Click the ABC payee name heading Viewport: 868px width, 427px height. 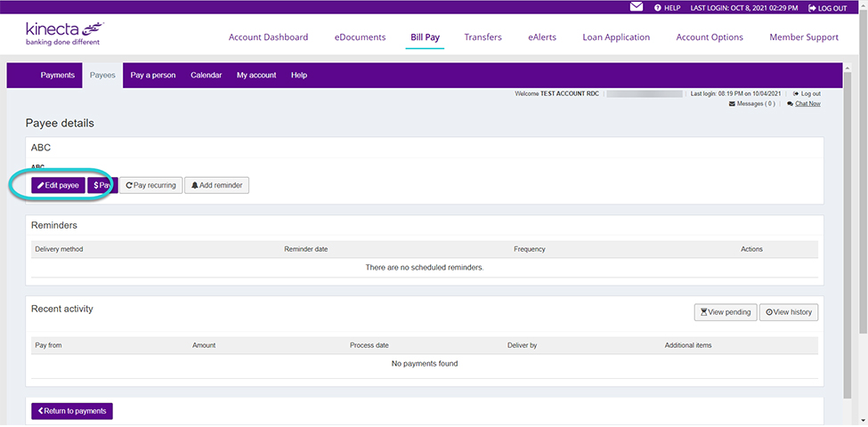tap(41, 149)
